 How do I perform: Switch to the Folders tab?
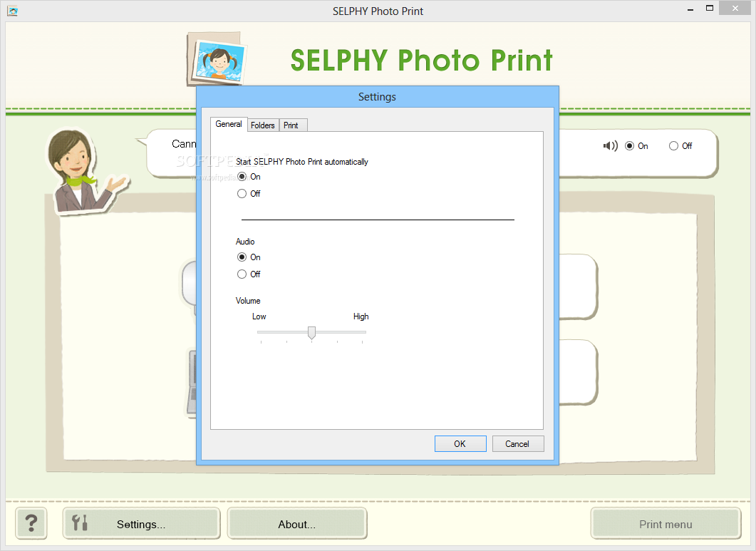pos(263,125)
